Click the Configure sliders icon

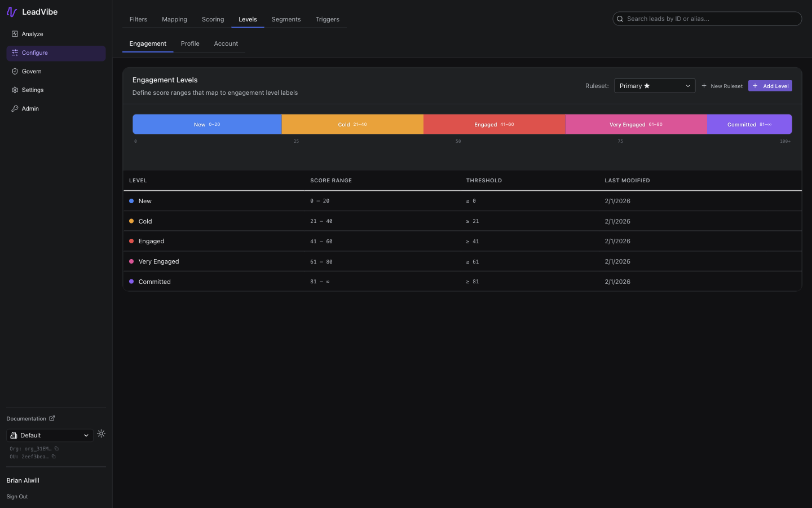pyautogui.click(x=15, y=52)
